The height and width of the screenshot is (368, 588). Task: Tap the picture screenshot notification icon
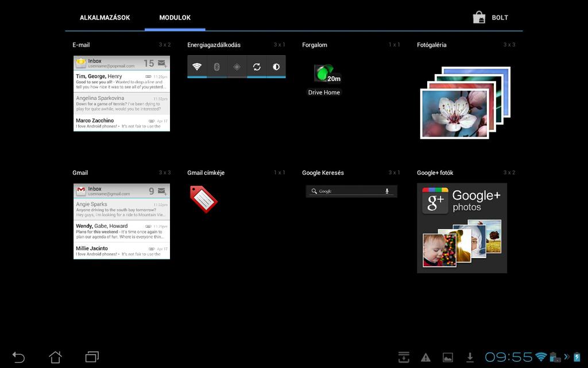448,358
